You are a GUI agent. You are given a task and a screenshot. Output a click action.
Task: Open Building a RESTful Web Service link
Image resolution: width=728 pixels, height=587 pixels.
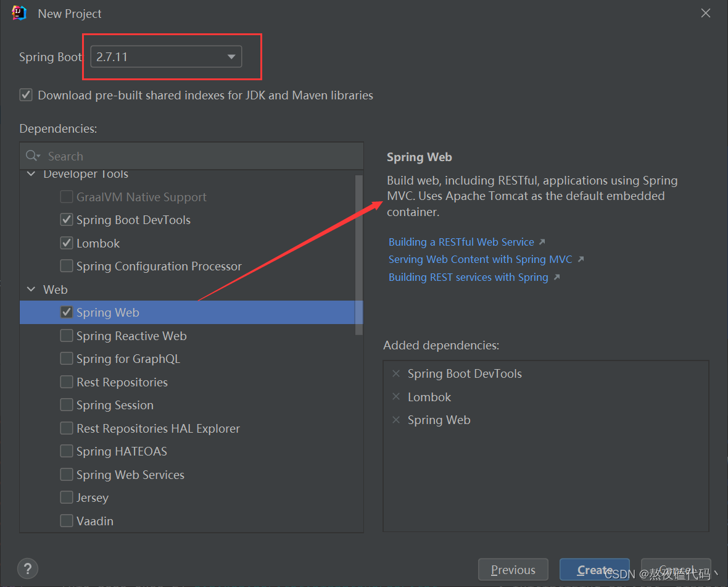click(x=461, y=242)
